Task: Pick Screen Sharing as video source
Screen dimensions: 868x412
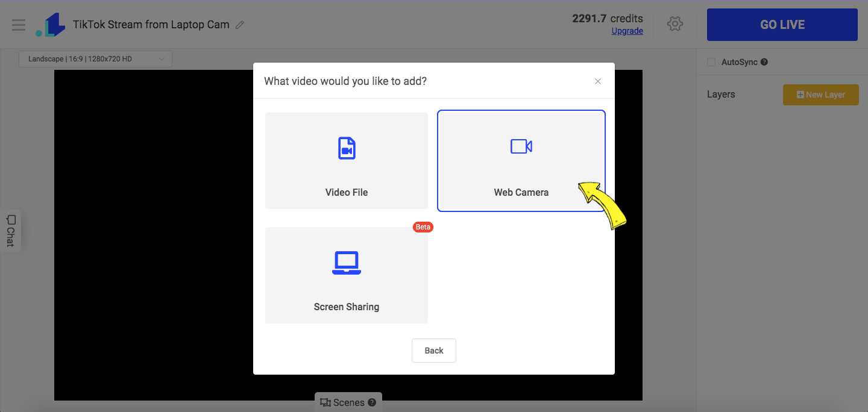Action: click(347, 275)
